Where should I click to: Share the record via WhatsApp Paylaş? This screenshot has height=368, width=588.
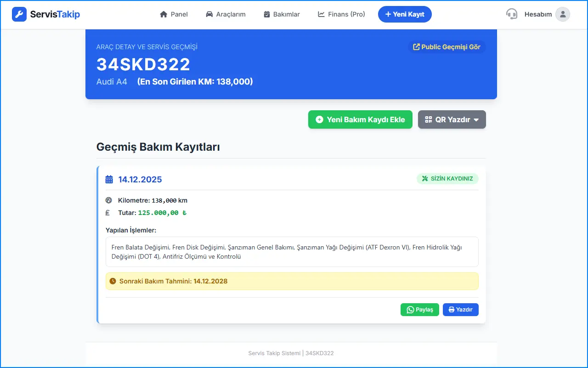coord(420,310)
